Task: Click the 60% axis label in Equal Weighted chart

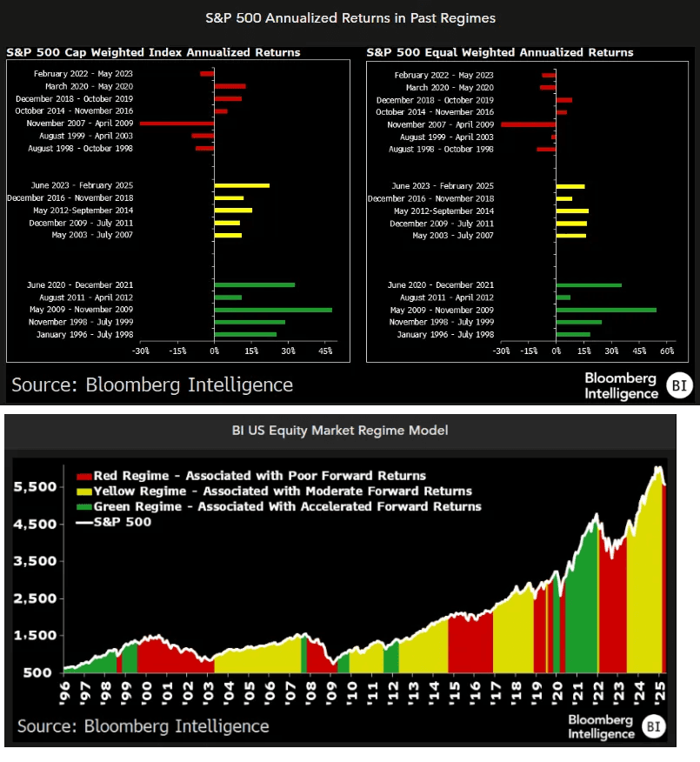Action: pyautogui.click(x=667, y=351)
